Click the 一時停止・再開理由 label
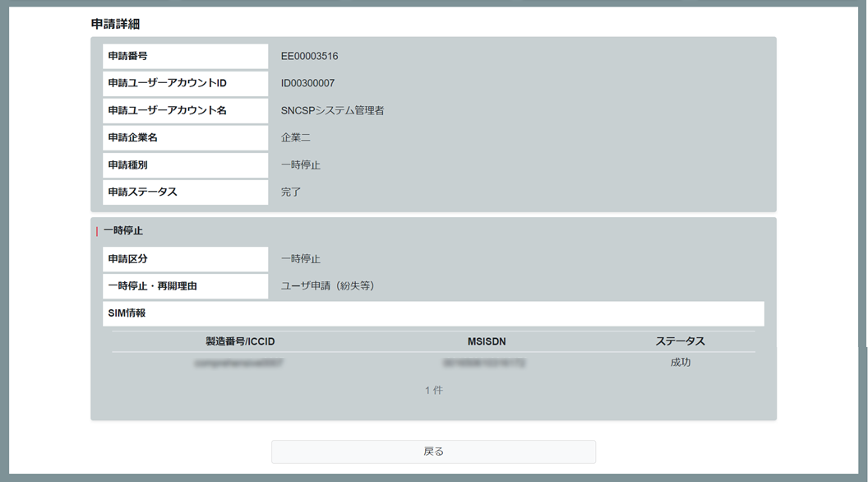The width and height of the screenshot is (868, 482). [x=186, y=286]
